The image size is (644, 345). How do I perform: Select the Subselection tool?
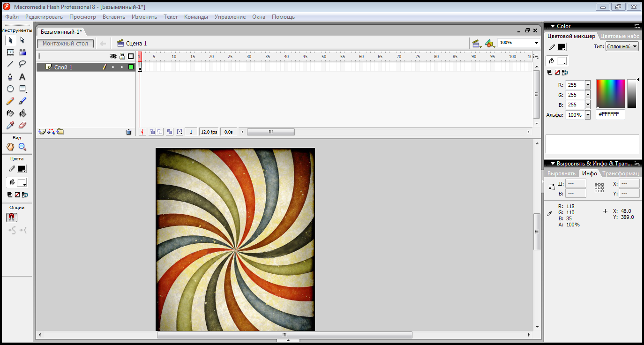(22, 40)
